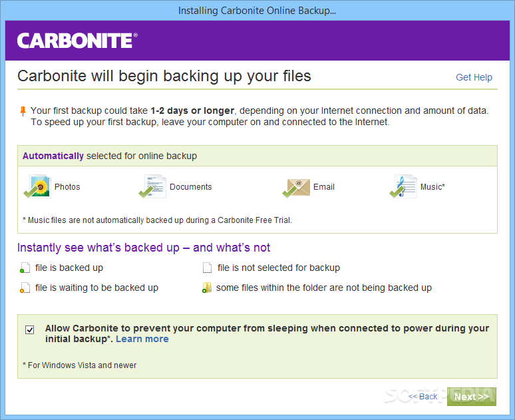Click the '1-2 days or longer' bold text
Viewport: 515px width, 420px height.
[x=192, y=110]
